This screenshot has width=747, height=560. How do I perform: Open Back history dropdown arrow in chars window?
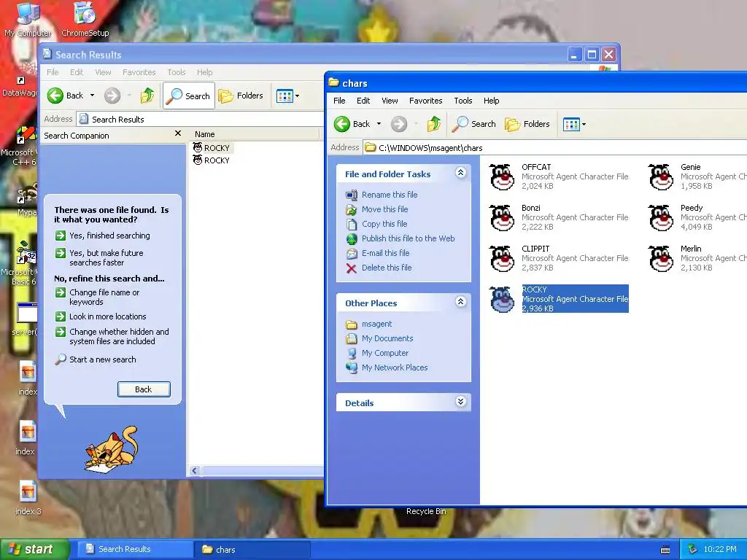click(x=379, y=124)
